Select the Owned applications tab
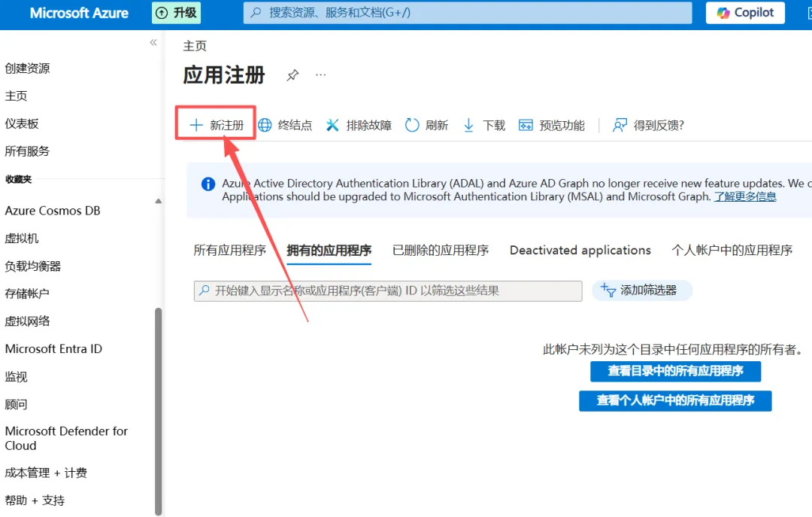This screenshot has width=812, height=517. (329, 251)
